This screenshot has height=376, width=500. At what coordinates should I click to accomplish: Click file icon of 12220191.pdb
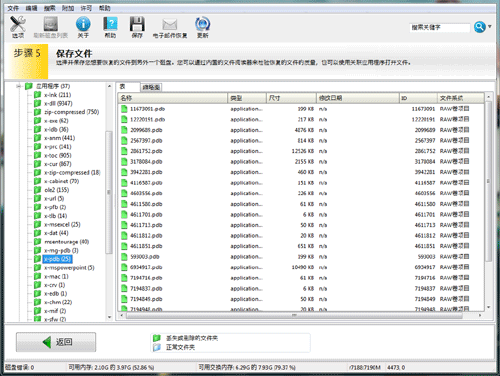point(124,119)
